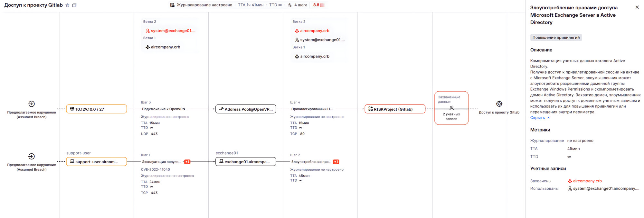Click the TTA 24мин value under Step 1
This screenshot has height=218, width=644.
tap(151, 182)
